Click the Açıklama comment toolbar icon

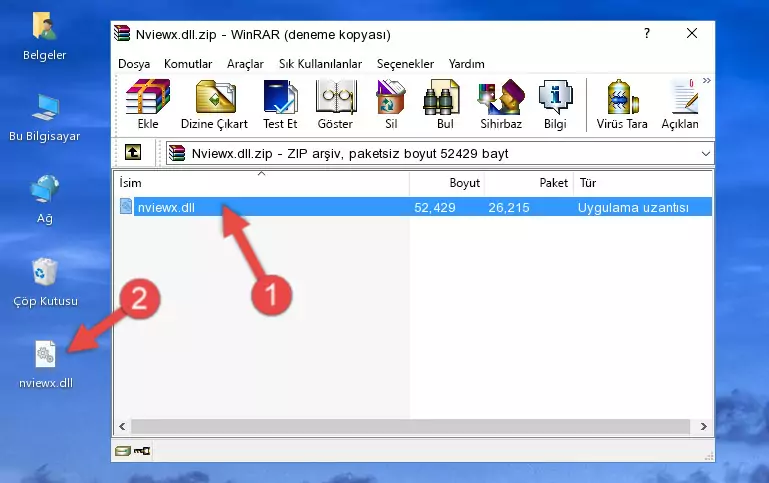tap(680, 104)
